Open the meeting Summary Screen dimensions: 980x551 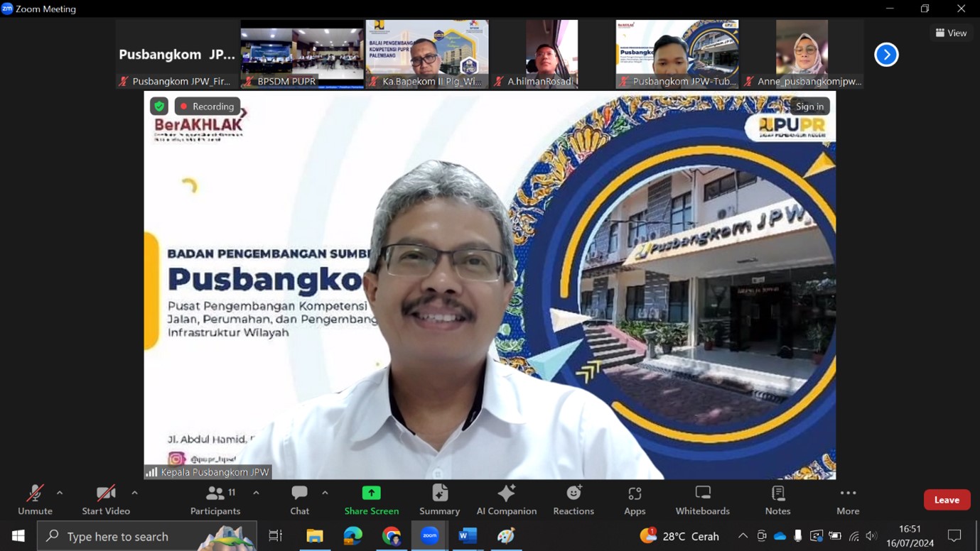click(439, 500)
